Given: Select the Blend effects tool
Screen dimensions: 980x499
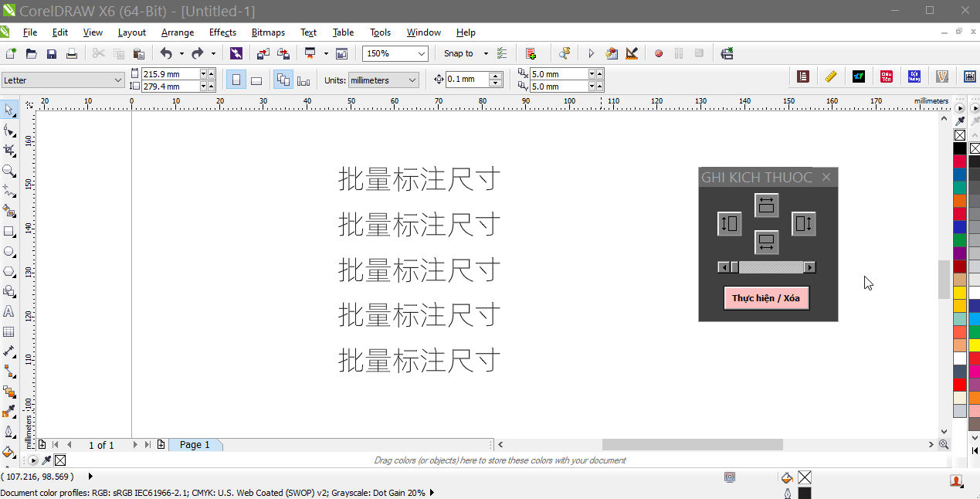Looking at the screenshot, I should tap(9, 392).
